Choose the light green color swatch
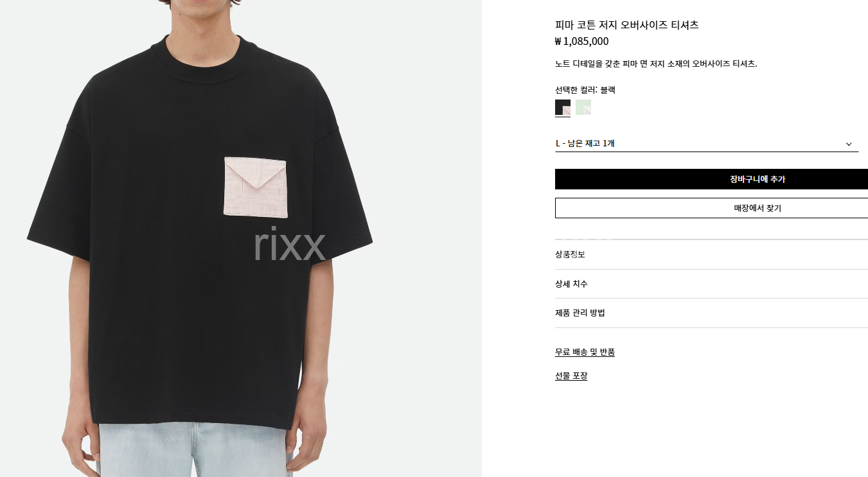The width and height of the screenshot is (868, 477). point(583,107)
